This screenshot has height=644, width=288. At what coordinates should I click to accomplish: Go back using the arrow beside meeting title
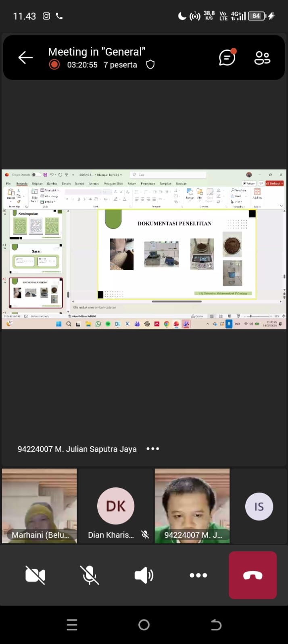(x=25, y=58)
